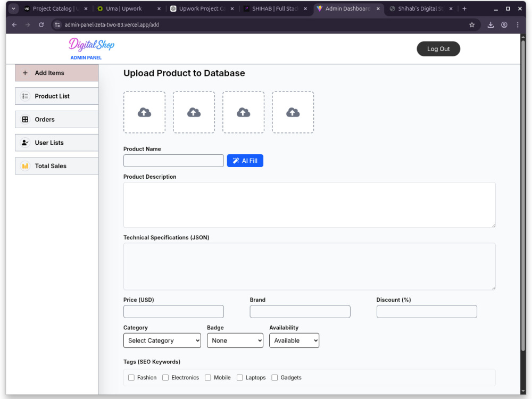This screenshot has width=532, height=399.
Task: Open Orders in the sidebar
Action: (x=57, y=119)
